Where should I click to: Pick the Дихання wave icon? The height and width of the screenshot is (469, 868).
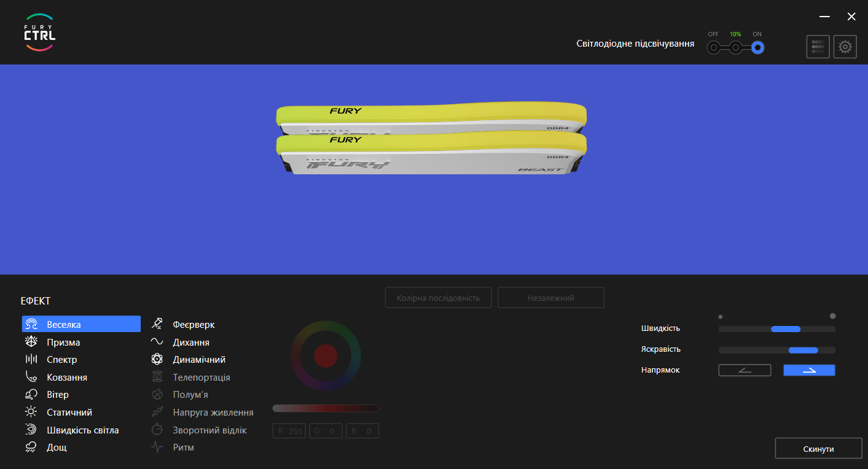coord(157,342)
